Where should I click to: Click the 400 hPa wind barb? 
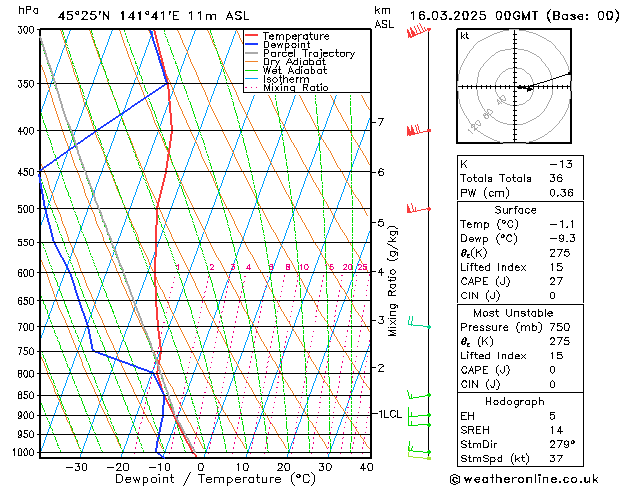click(418, 130)
